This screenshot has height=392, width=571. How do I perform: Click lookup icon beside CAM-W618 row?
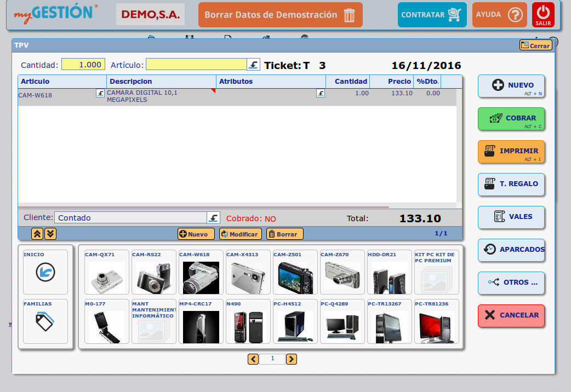tap(100, 93)
